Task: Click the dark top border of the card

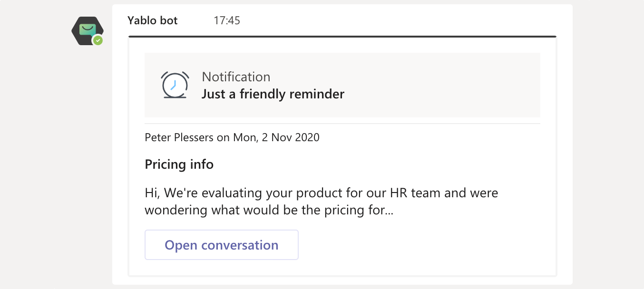Action: [342, 37]
